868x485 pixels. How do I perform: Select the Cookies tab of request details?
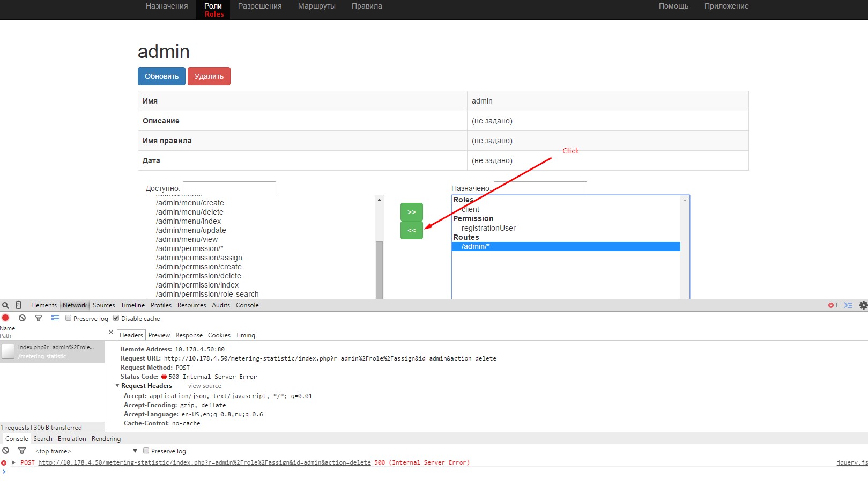[219, 335]
